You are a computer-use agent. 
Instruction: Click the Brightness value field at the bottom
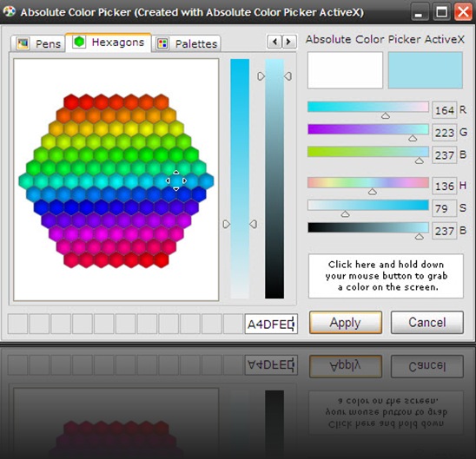click(445, 231)
